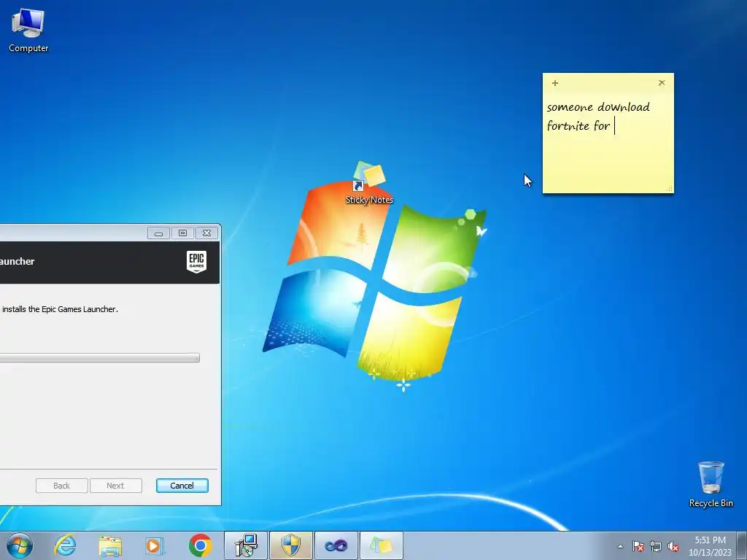Close the Epic Games installer window

click(206, 233)
